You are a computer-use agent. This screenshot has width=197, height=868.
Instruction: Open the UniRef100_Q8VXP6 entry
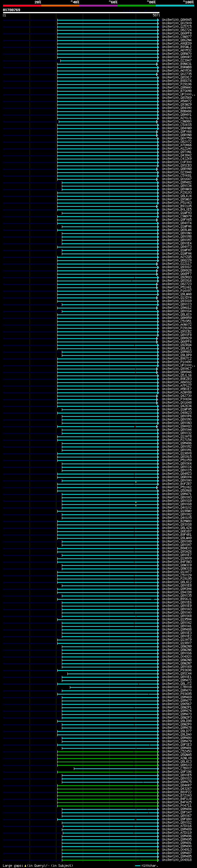click(176, 416)
